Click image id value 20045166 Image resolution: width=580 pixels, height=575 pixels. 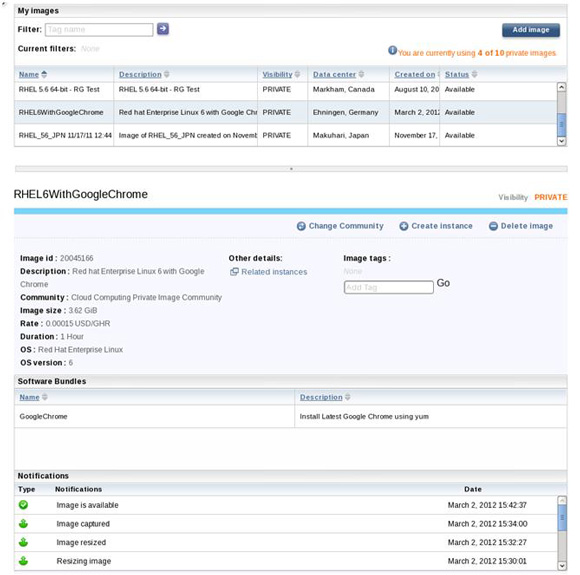tap(77, 258)
